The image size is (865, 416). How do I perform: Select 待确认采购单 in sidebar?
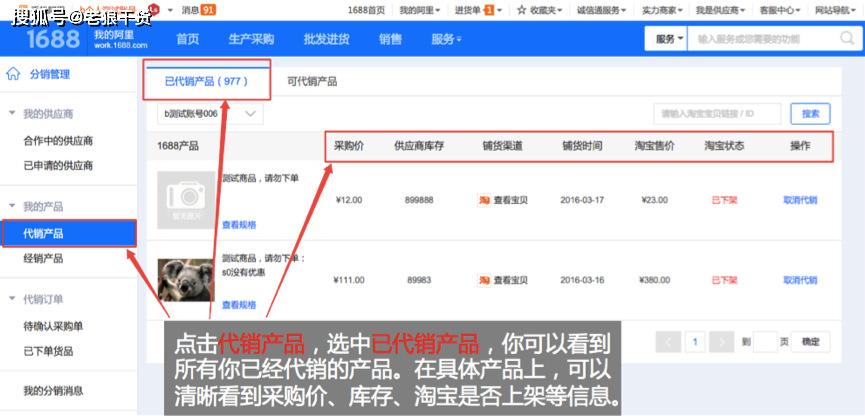[53, 327]
